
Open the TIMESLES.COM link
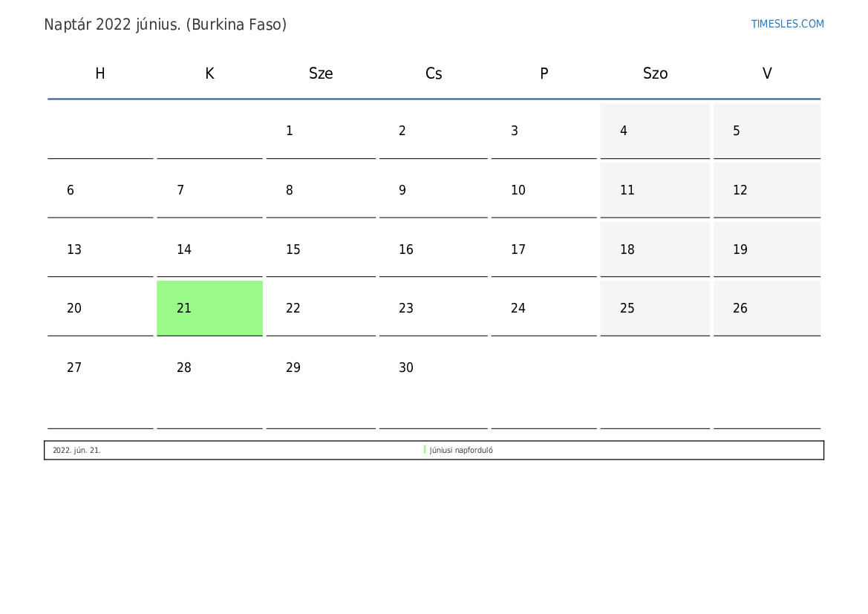coord(787,24)
